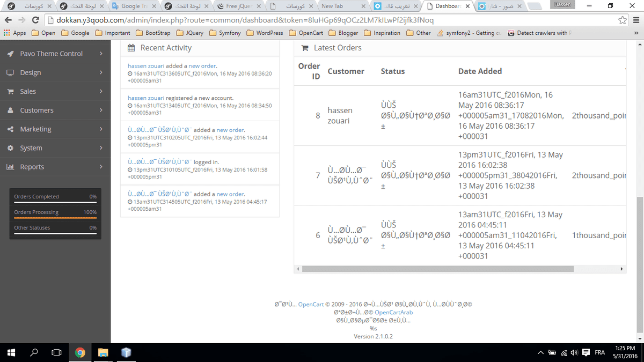
Task: Click the scrollbar left arrow in Latest Orders
Action: pyautogui.click(x=298, y=269)
